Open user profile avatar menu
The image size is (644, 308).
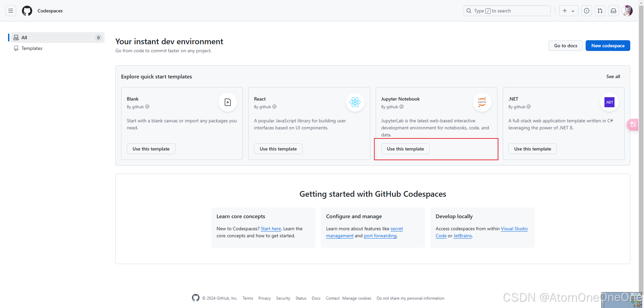627,11
